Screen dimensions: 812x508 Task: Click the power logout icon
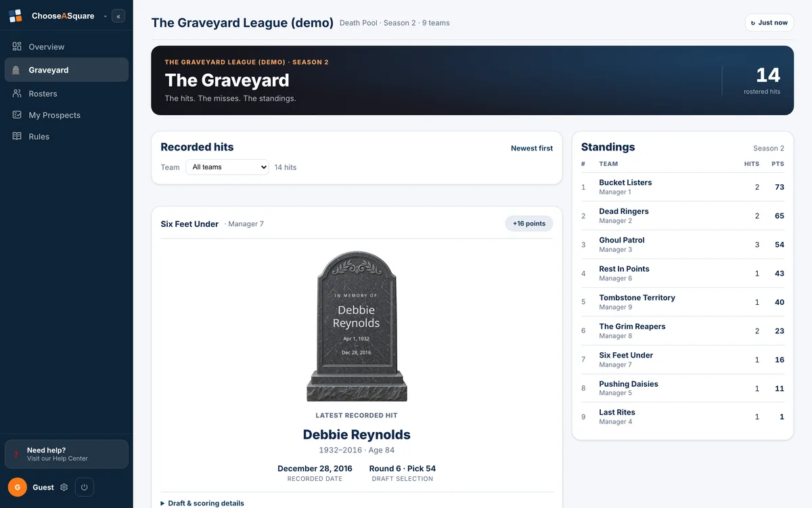pyautogui.click(x=84, y=487)
